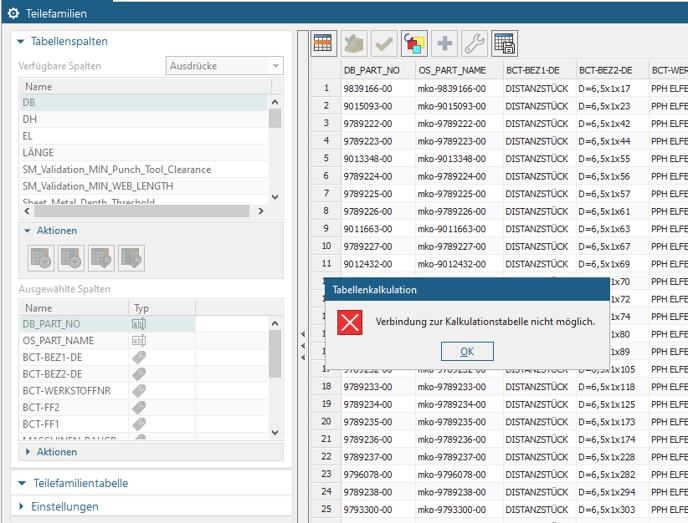Click the splitter arrows to collapse the left panel
The height and width of the screenshot is (523, 688).
pyautogui.click(x=303, y=346)
